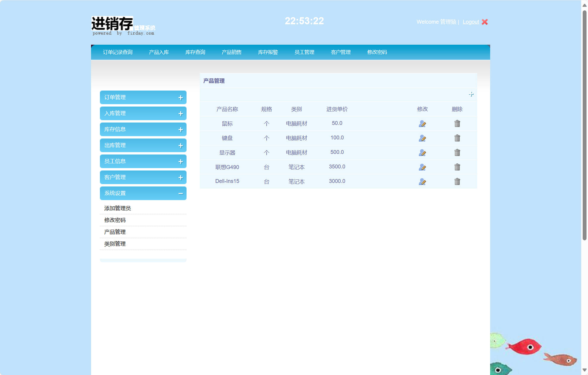Screen dimensions: 588x375
Task: Select 员工管理 from the top navigation
Action: click(304, 52)
